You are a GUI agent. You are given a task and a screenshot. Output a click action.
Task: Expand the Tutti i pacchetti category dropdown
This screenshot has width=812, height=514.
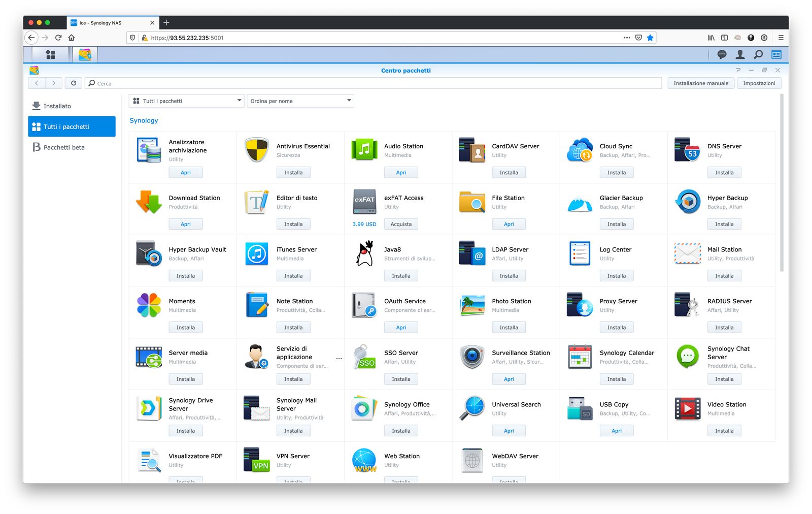pos(187,101)
